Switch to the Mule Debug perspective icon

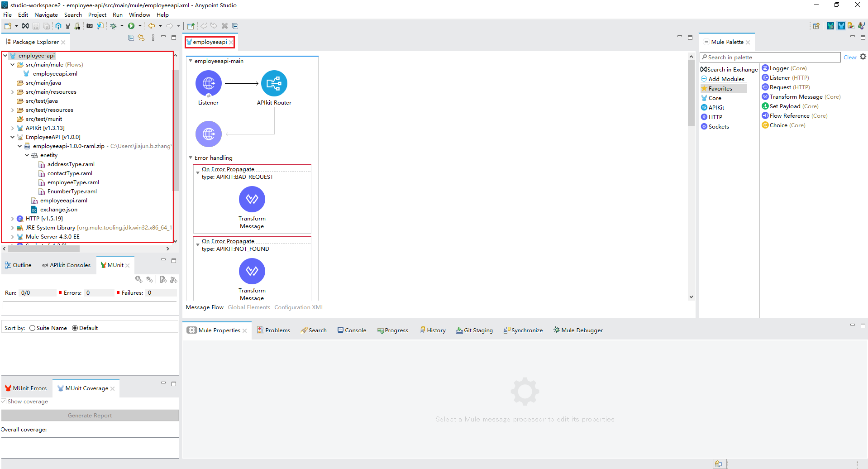click(830, 26)
